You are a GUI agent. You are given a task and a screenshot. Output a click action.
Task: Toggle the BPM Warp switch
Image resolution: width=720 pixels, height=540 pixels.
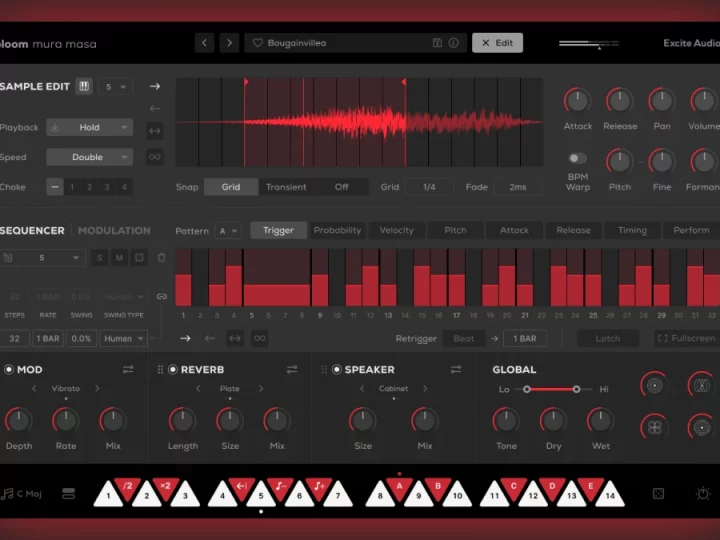point(578,158)
